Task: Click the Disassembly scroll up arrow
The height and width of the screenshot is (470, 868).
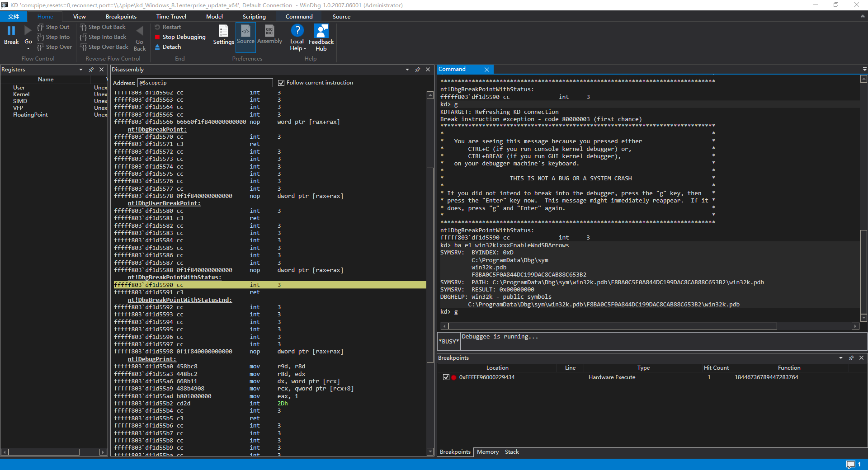Action: [x=430, y=95]
